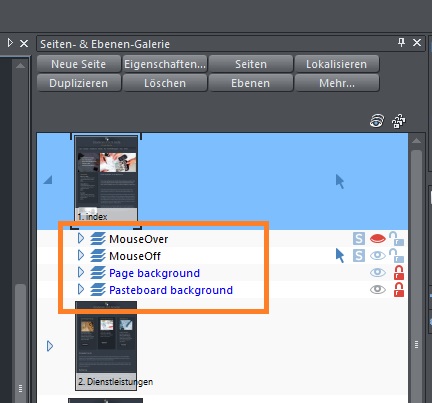Expand the MouseOver layer

click(81, 238)
